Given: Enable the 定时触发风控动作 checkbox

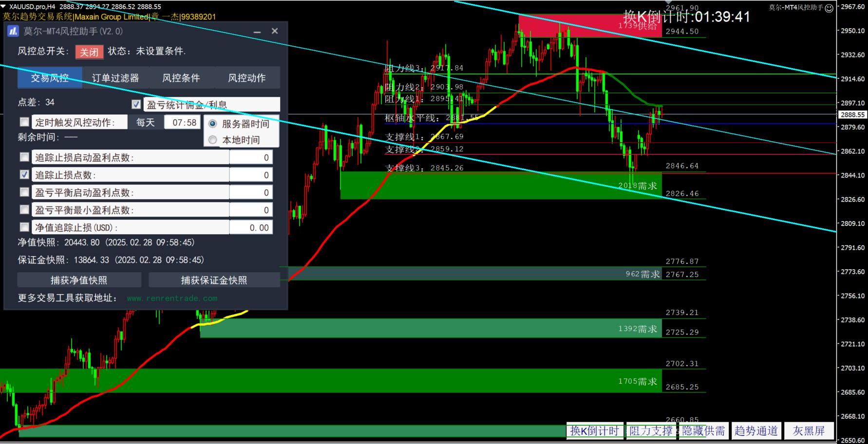Looking at the screenshot, I should 24,122.
